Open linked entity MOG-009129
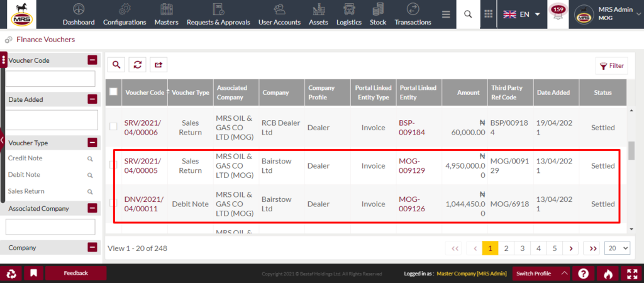 412,165
